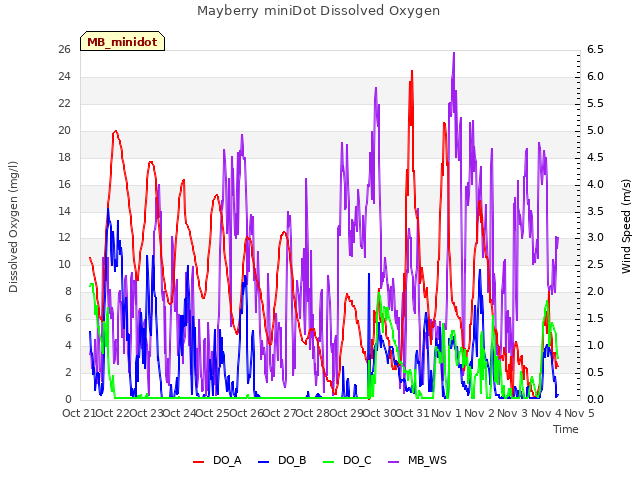Viewport: 640px width, 480px height.
Task: Click the green DO_C legend swatch
Action: (x=328, y=462)
